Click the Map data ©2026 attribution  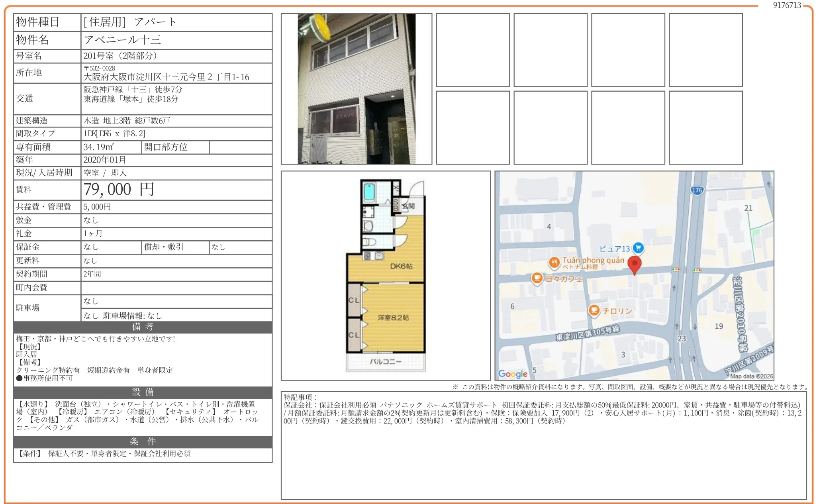click(751, 376)
